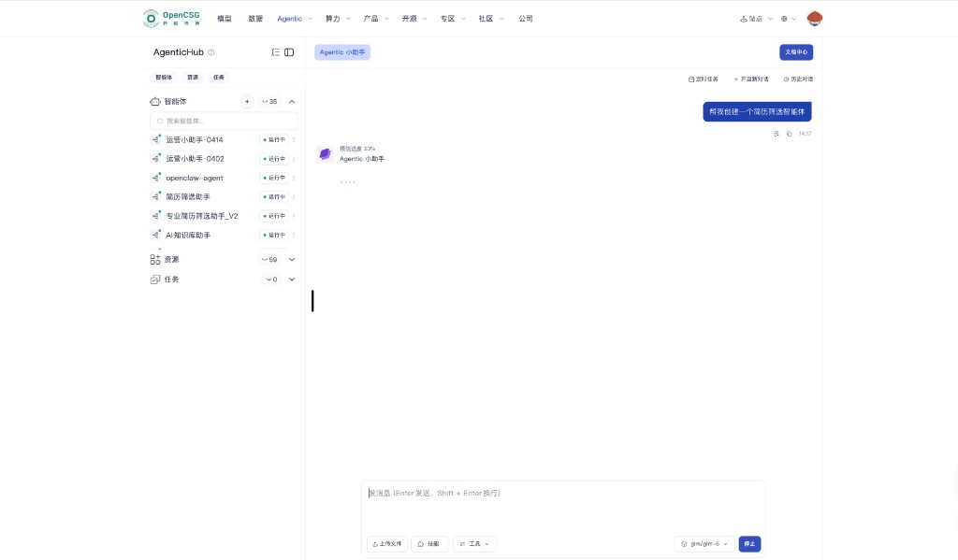Toggle the sidebar panel icon
958x560 pixels.
click(x=289, y=52)
